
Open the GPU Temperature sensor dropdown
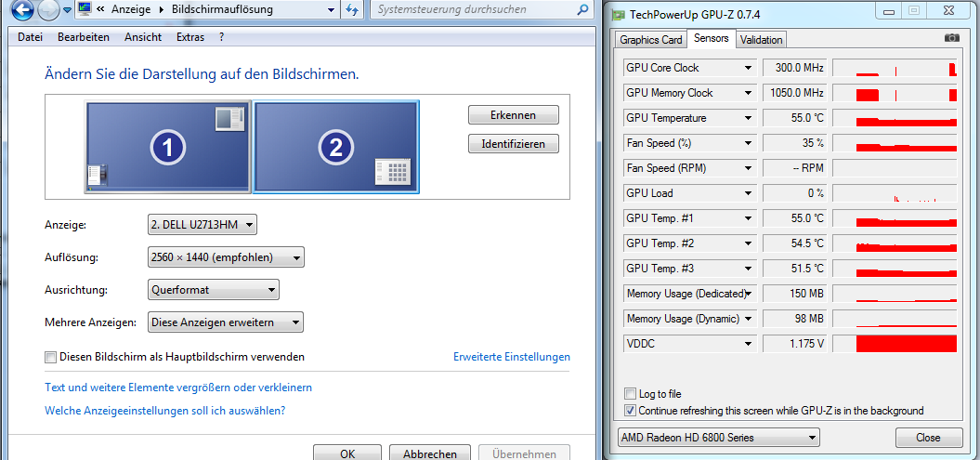[748, 118]
